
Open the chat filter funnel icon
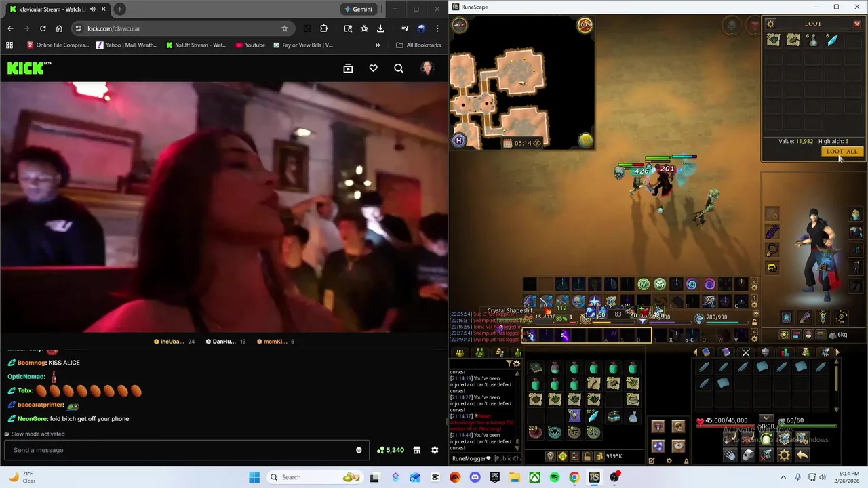(x=509, y=363)
